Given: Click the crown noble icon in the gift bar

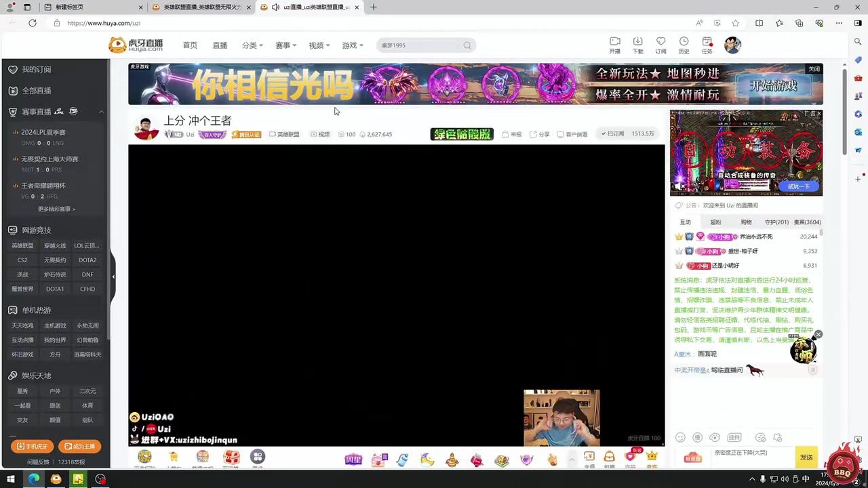Looking at the screenshot, I should [652, 457].
